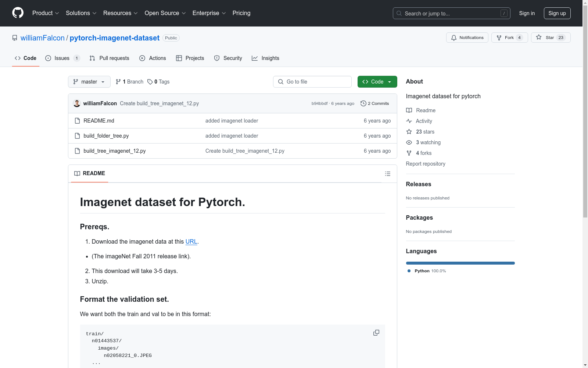Click the star icon in Star button
The height and width of the screenshot is (368, 588).
click(539, 37)
